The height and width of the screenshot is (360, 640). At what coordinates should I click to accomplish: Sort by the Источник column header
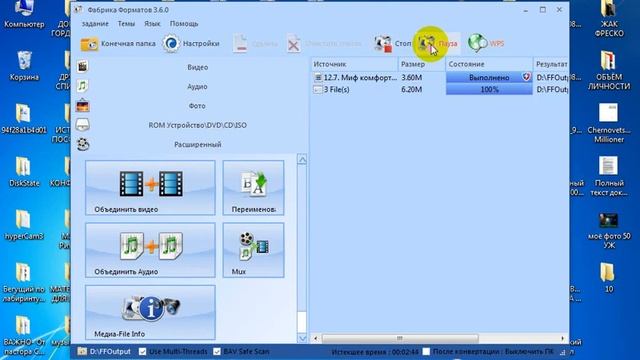click(x=354, y=64)
